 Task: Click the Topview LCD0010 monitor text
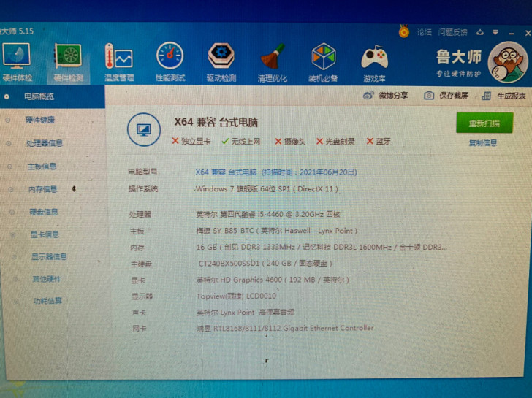[236, 296]
